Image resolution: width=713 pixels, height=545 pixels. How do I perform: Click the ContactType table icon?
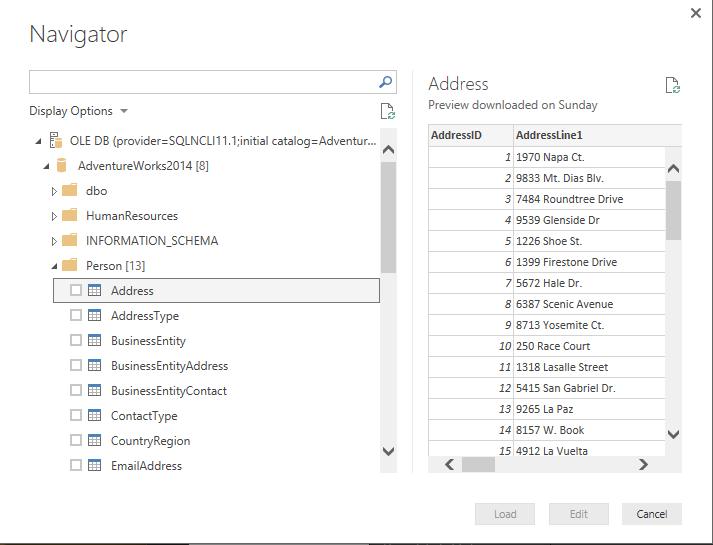coord(95,415)
